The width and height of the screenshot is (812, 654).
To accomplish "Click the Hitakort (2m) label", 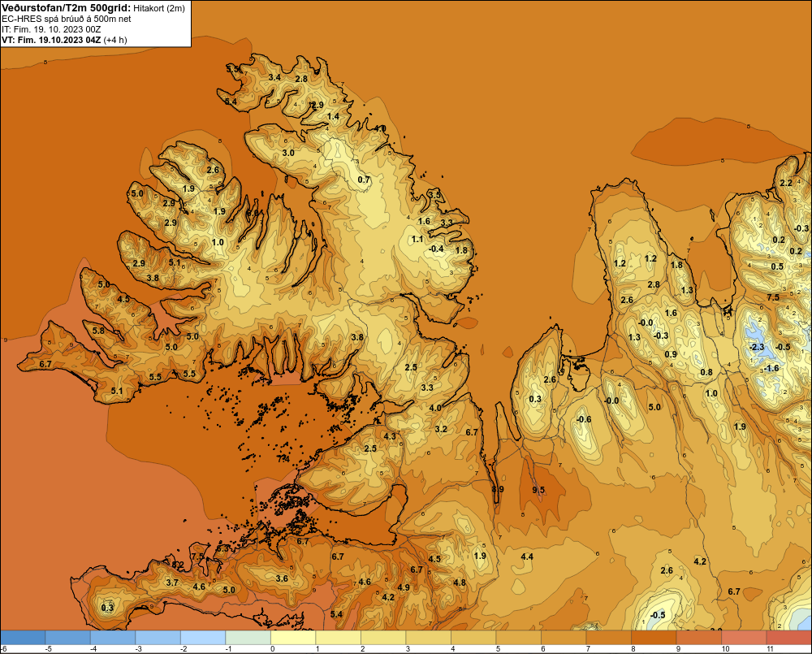I will [x=159, y=8].
